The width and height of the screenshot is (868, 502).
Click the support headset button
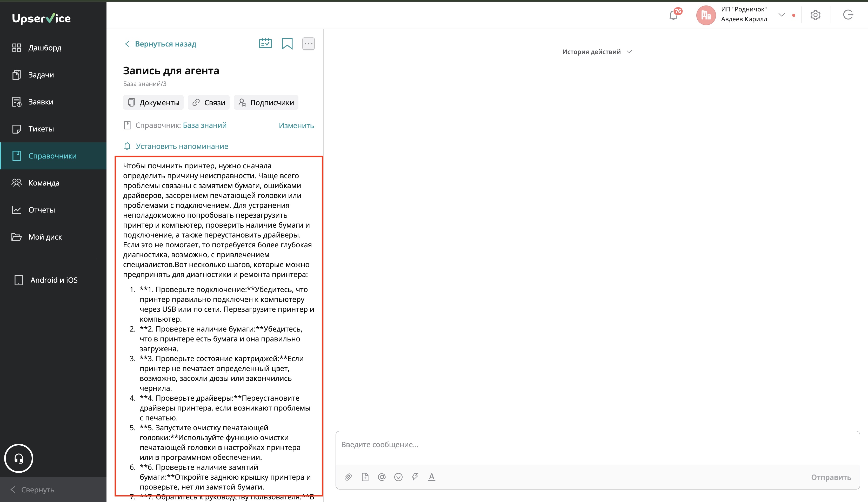coord(19,458)
